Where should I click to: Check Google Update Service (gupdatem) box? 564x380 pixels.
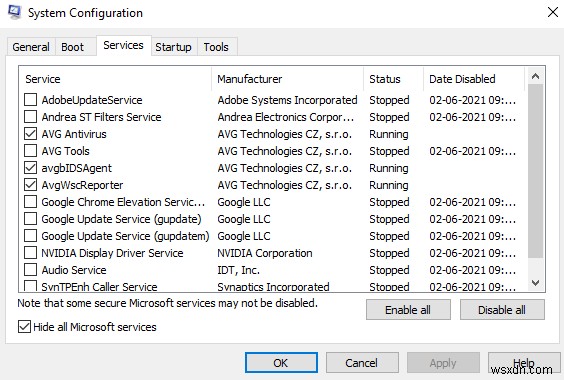[30, 236]
